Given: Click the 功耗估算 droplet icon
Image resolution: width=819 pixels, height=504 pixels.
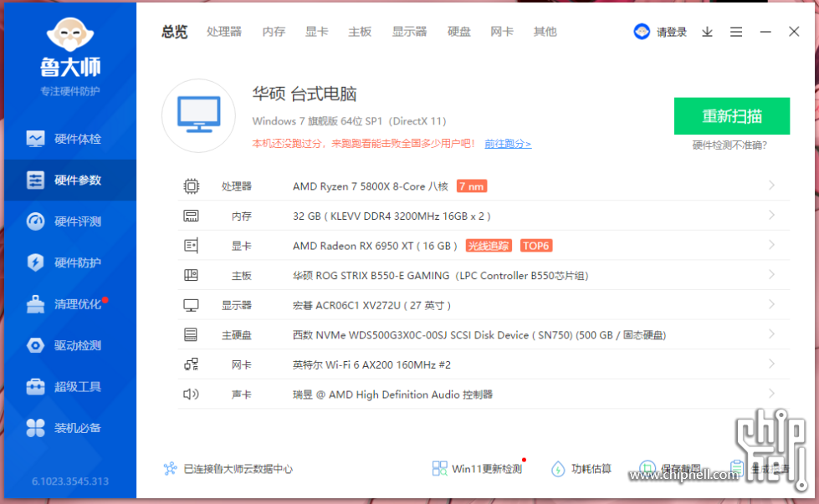Looking at the screenshot, I should [x=558, y=469].
